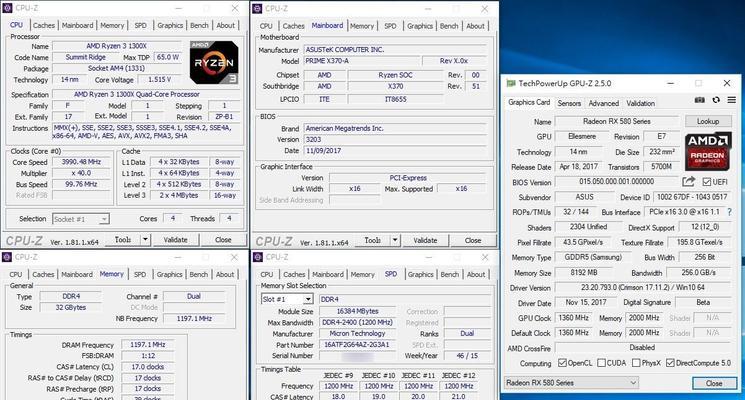Switch to the Caches tab in the top-left CPU-Z window

pyautogui.click(x=44, y=25)
